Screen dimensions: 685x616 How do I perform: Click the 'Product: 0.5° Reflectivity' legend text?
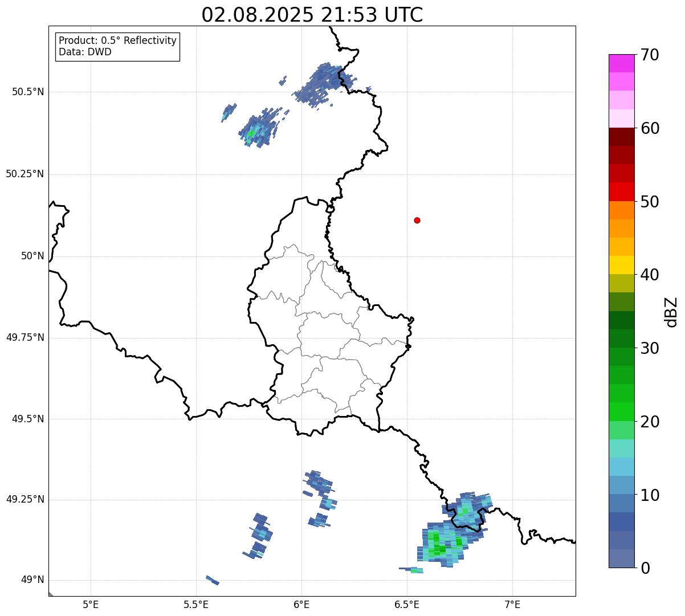117,41
